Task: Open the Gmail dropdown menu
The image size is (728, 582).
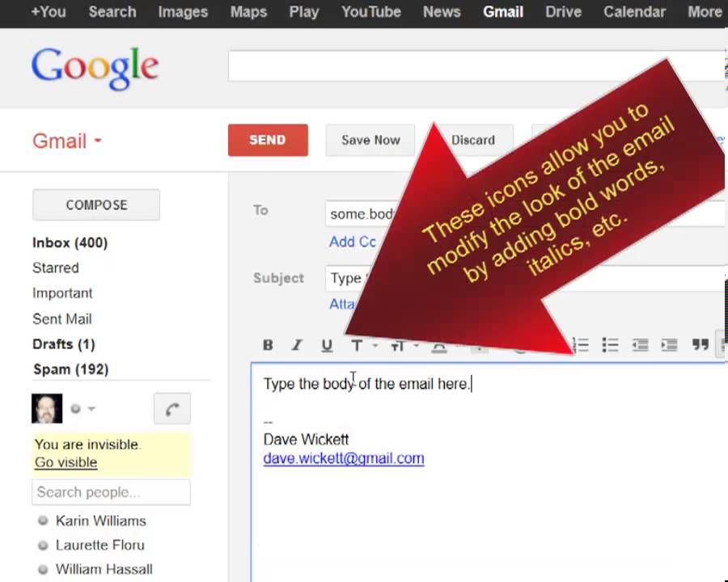Action: pyautogui.click(x=67, y=141)
